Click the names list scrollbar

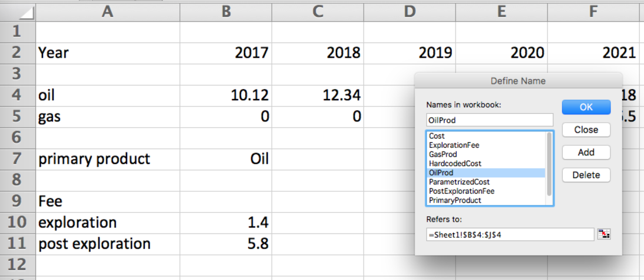[x=549, y=164]
